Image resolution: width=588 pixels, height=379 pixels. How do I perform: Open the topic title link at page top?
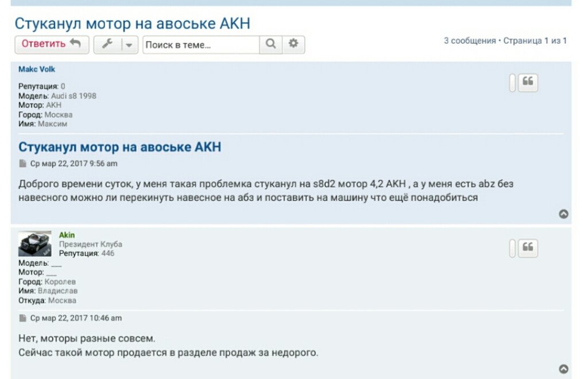[x=132, y=24]
